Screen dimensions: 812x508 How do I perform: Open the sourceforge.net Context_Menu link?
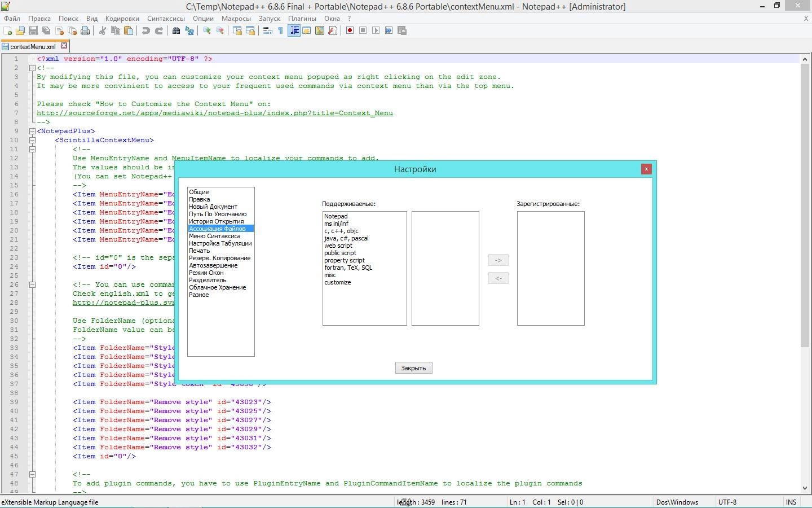tap(215, 113)
